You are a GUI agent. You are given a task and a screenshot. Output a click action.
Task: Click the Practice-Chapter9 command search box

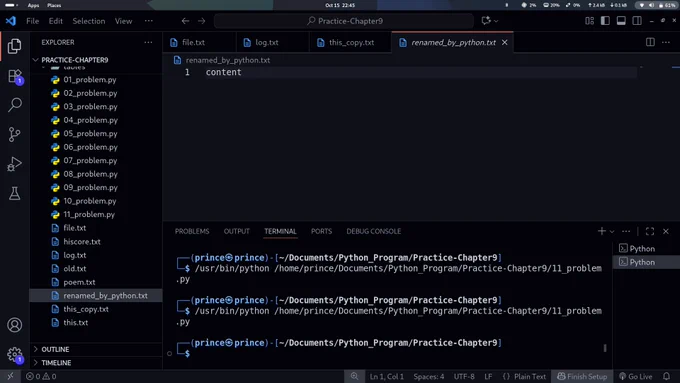[344, 21]
